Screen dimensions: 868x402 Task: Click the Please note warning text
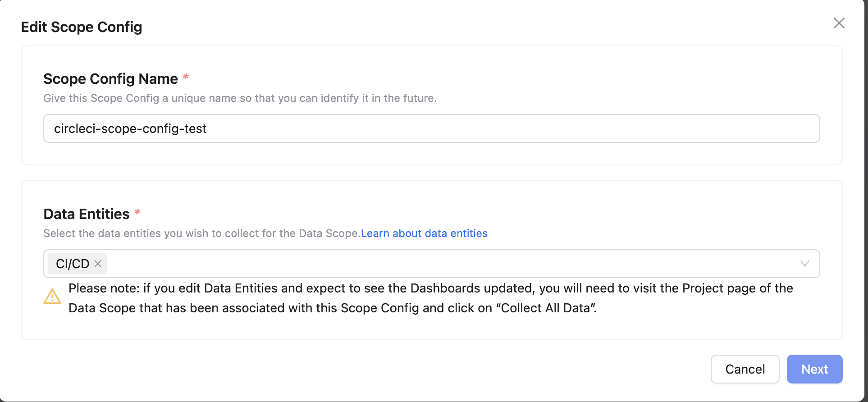point(315,288)
